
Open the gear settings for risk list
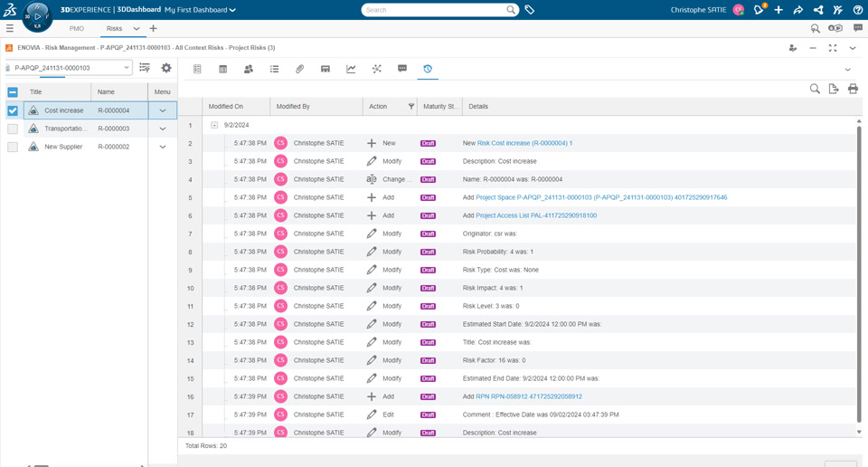166,68
